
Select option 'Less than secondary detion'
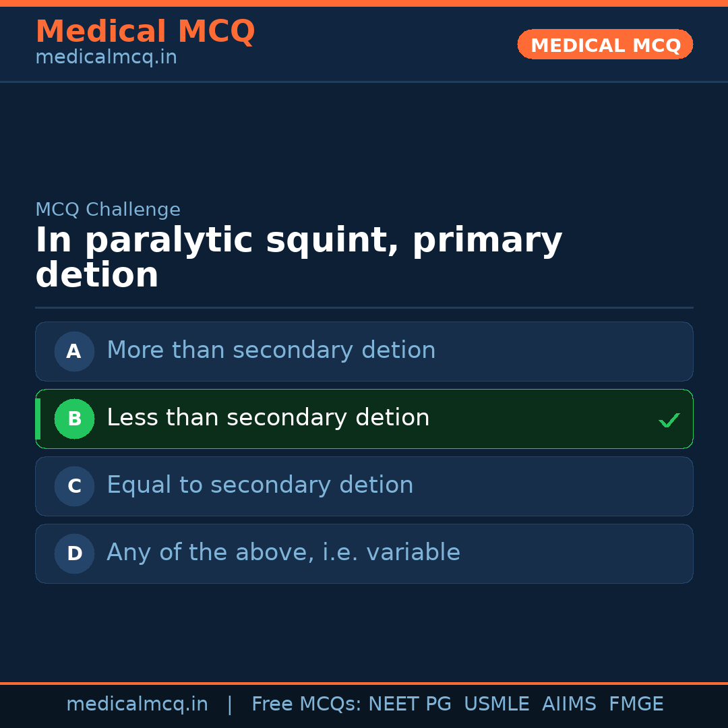click(268, 418)
